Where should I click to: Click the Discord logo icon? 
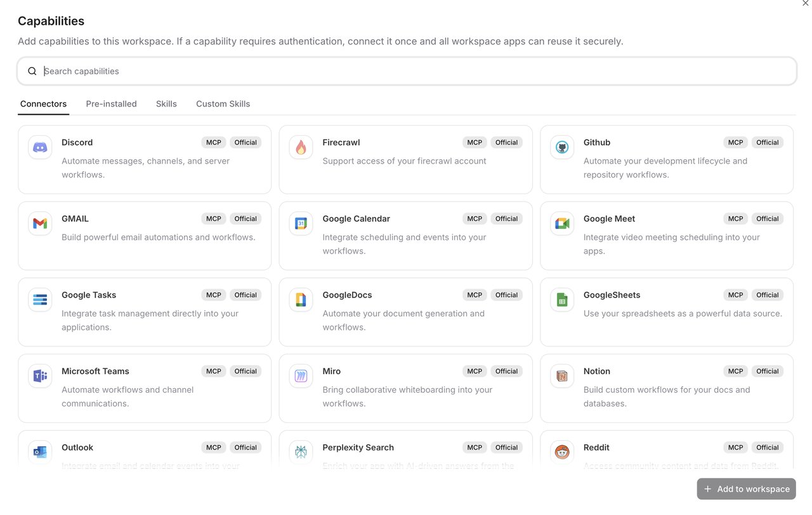(x=40, y=147)
